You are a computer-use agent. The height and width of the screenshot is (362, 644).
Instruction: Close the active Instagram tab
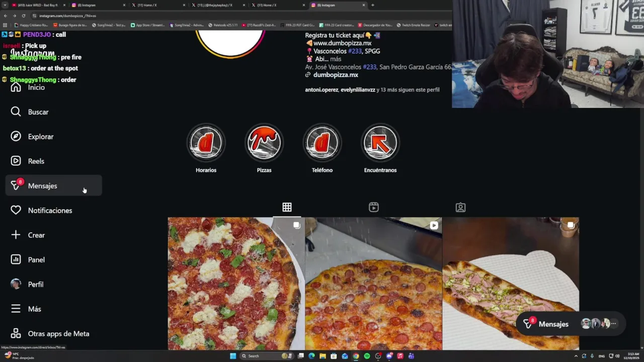(x=364, y=5)
